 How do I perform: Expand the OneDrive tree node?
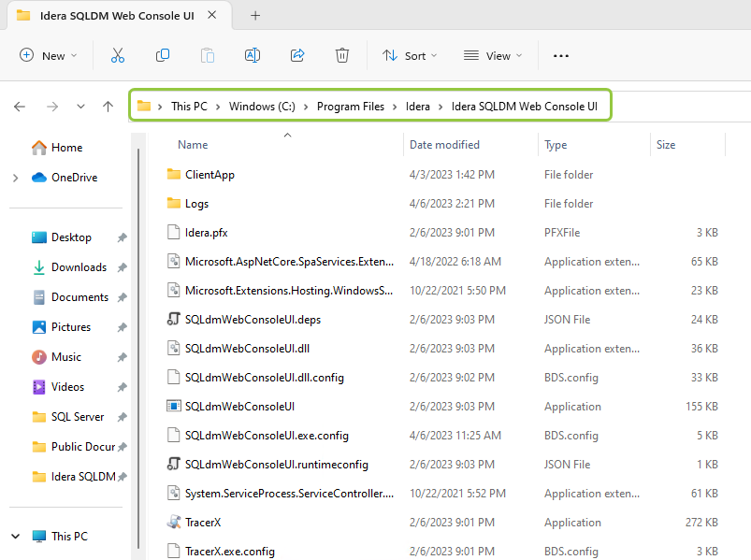tap(15, 178)
